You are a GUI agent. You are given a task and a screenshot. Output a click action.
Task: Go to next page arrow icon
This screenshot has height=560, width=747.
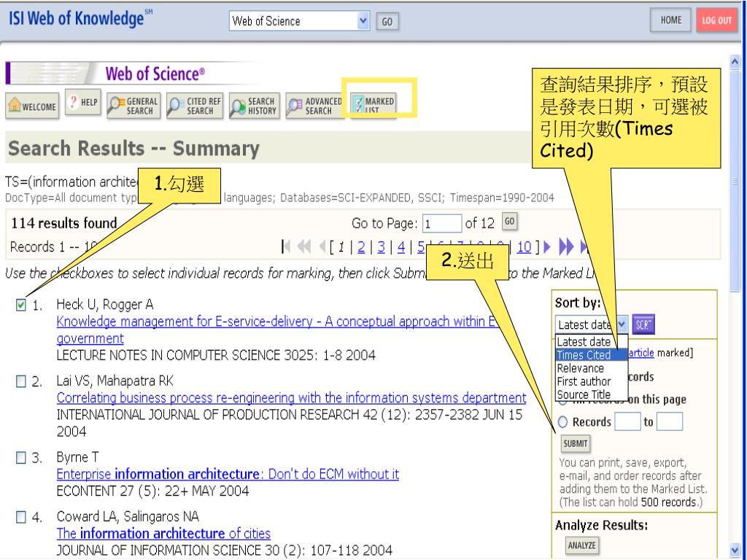click(547, 246)
